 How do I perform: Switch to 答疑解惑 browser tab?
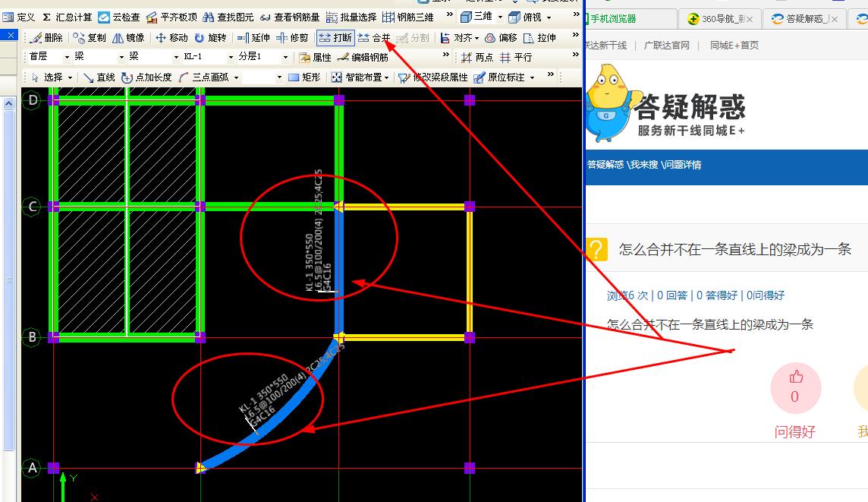coord(804,19)
